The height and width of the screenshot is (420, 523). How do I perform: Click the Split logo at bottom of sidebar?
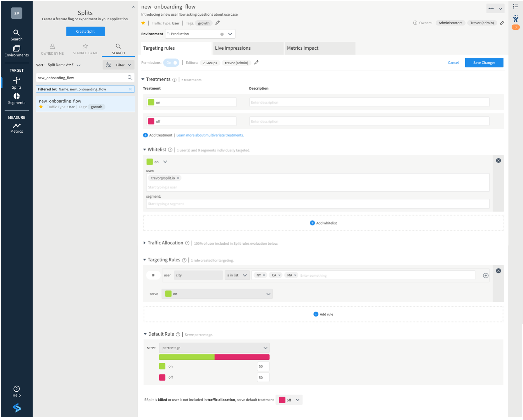17,408
